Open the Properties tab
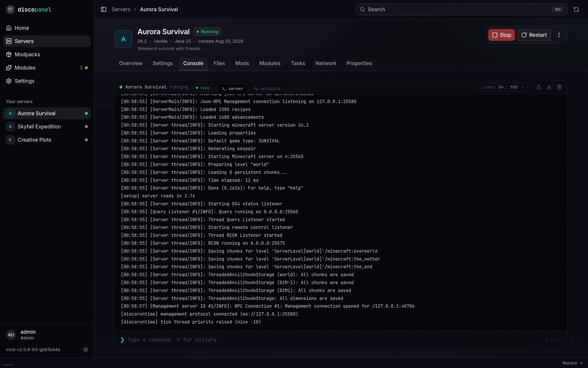Image resolution: width=588 pixels, height=368 pixels. (359, 63)
